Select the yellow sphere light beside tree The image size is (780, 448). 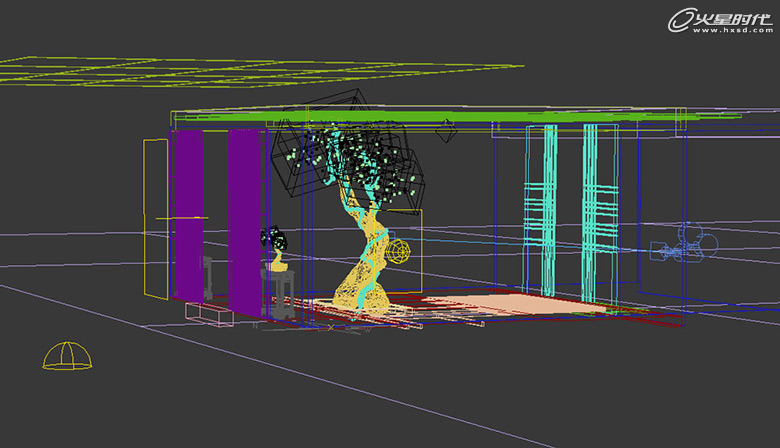(398, 252)
